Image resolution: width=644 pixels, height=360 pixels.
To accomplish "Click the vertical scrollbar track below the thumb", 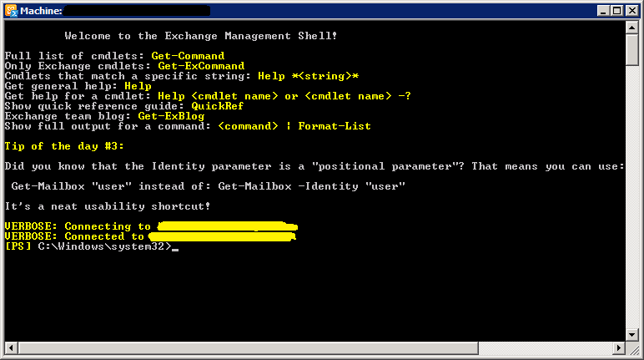I will (x=631, y=196).
